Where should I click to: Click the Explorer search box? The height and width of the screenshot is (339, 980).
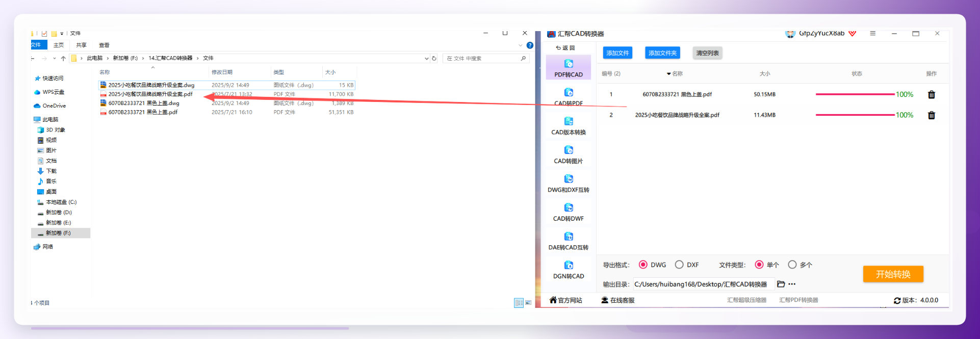485,58
